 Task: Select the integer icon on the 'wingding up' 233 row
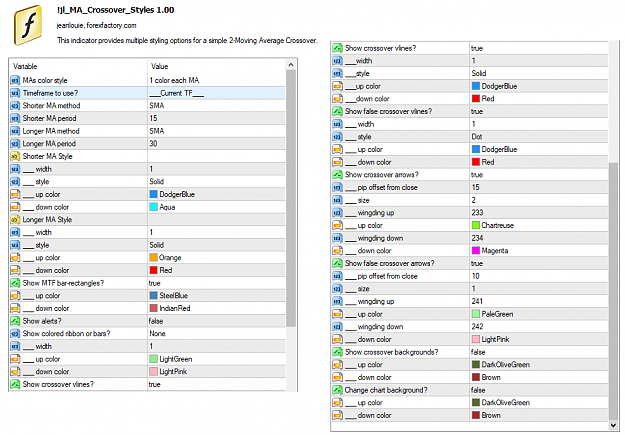337,213
